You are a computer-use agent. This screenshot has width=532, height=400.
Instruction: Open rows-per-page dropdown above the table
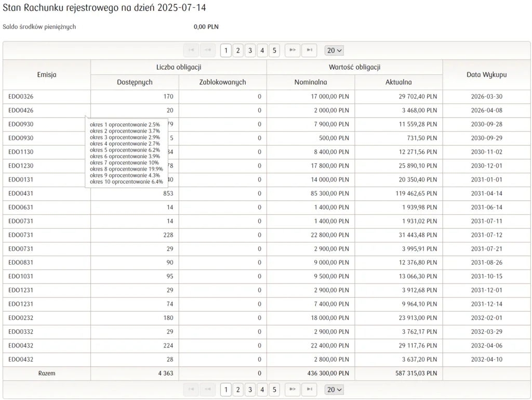pos(334,50)
